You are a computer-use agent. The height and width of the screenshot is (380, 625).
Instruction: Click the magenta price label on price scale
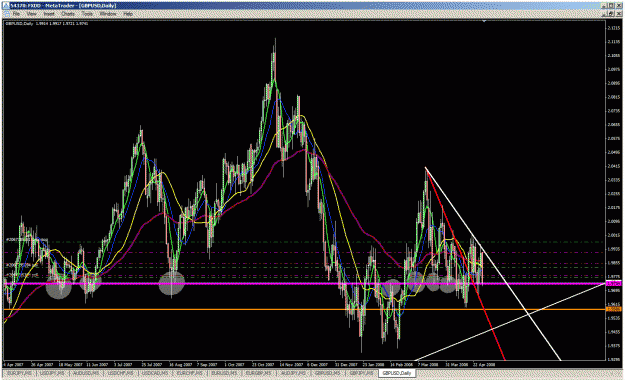[613, 284]
